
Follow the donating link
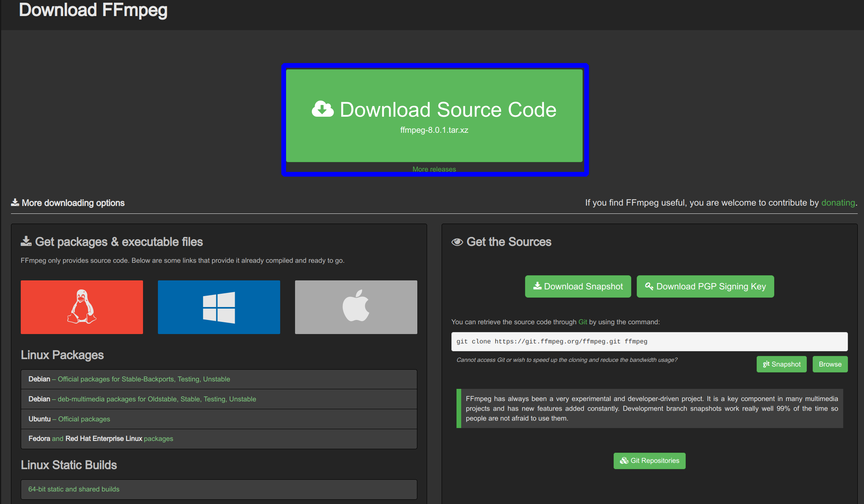(838, 203)
